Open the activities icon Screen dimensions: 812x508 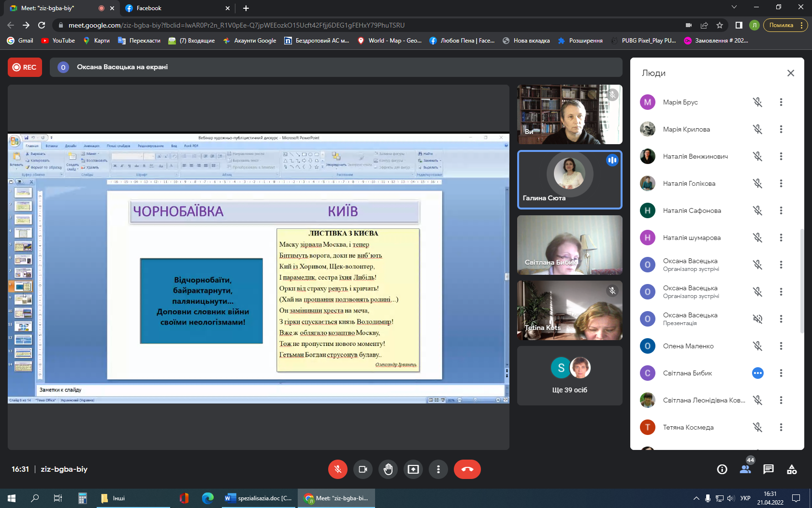click(792, 469)
